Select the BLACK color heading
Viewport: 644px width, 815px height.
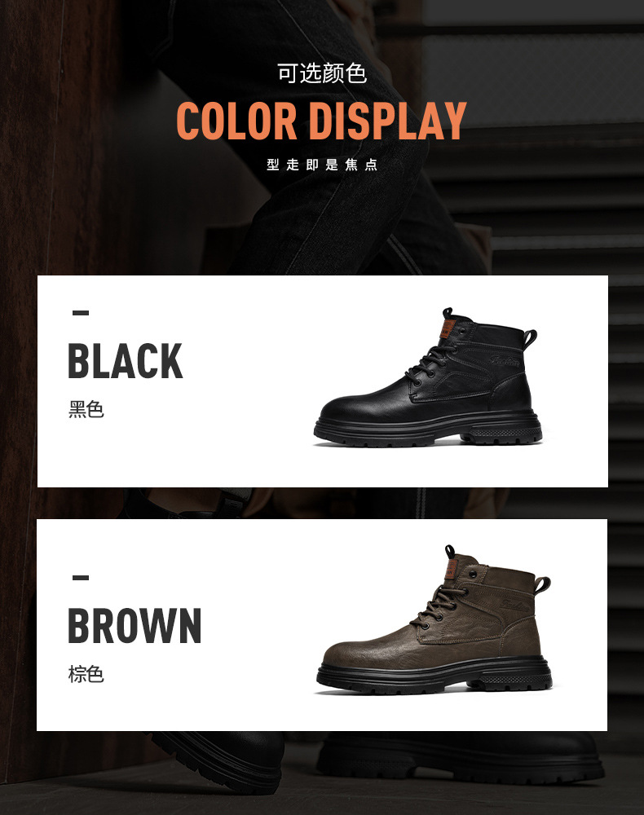(126, 361)
